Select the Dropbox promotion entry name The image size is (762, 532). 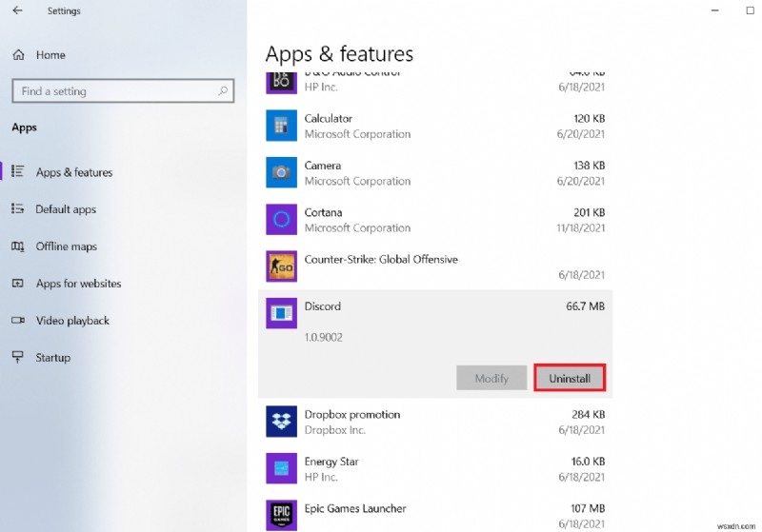pos(352,415)
